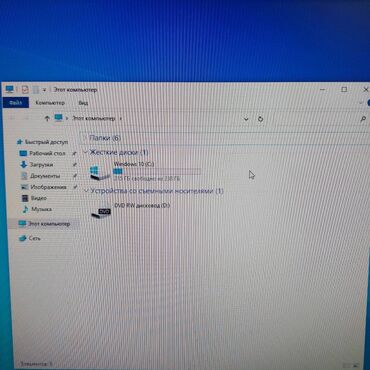The image size is (370, 370).
Task: Click the computer icon in the address bar
Action: (x=59, y=118)
